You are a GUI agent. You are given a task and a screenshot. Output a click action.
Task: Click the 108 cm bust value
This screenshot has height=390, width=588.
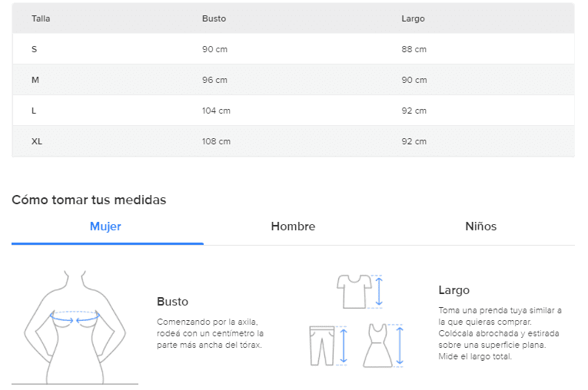(216, 141)
